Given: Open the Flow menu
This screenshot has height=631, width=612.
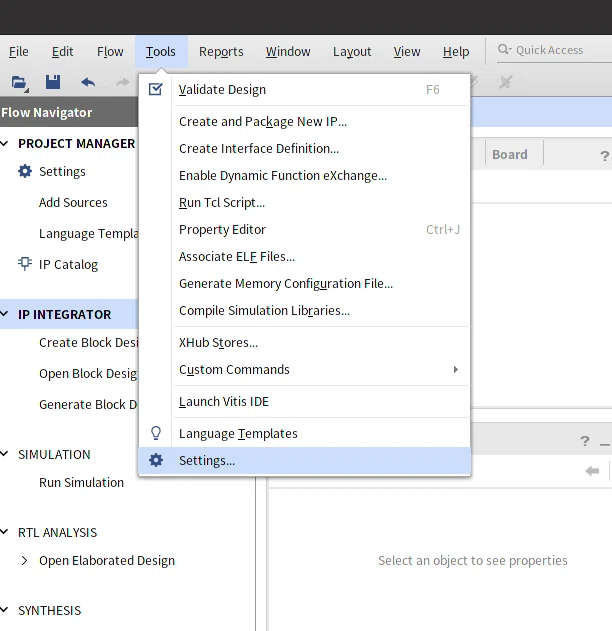Looking at the screenshot, I should [x=110, y=52].
